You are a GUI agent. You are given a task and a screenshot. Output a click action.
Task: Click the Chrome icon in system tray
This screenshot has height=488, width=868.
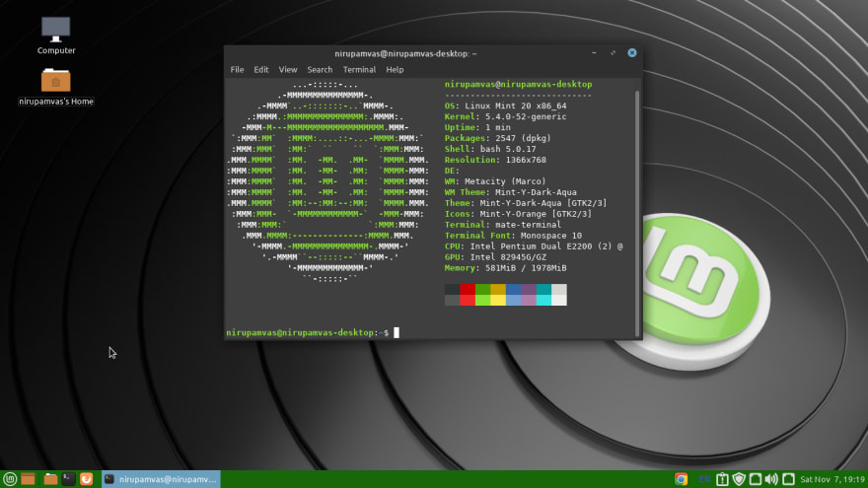(x=681, y=479)
